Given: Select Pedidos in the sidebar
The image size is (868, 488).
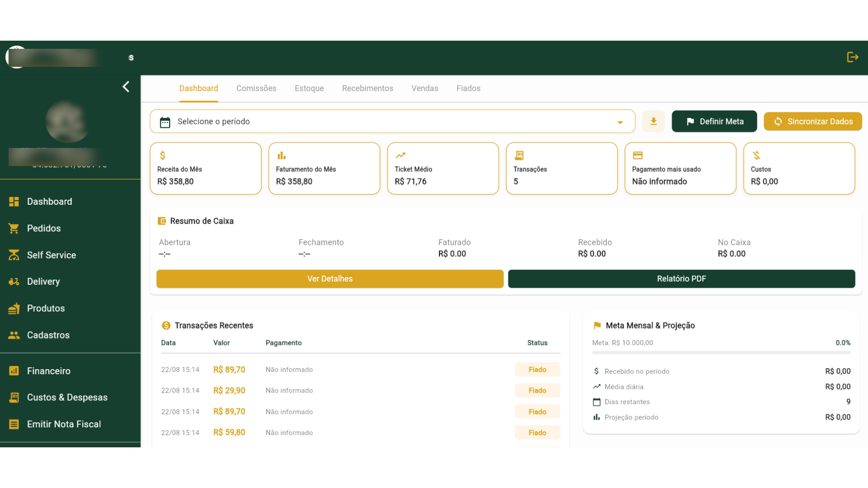Looking at the screenshot, I should click(44, 228).
